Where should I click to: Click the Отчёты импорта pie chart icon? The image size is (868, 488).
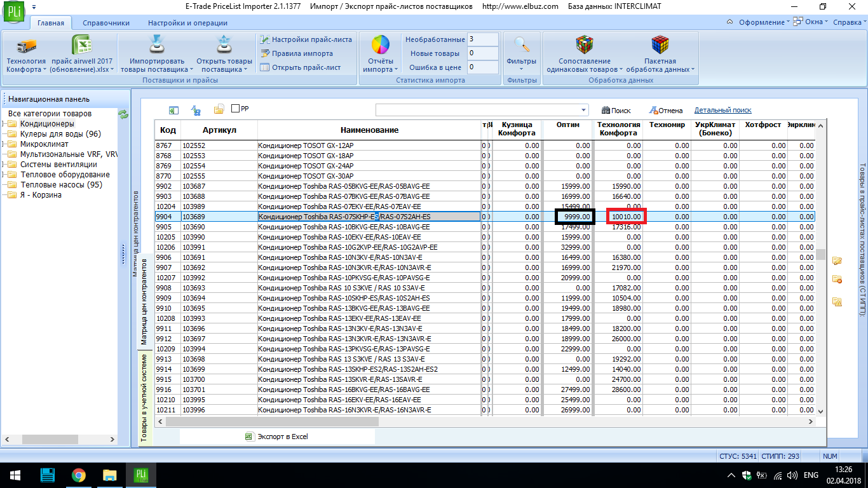[x=381, y=45]
